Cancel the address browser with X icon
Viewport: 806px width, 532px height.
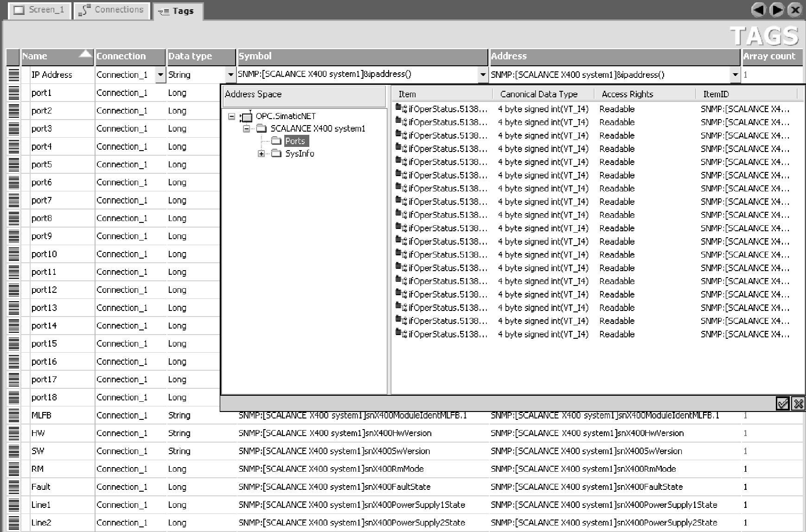point(798,404)
